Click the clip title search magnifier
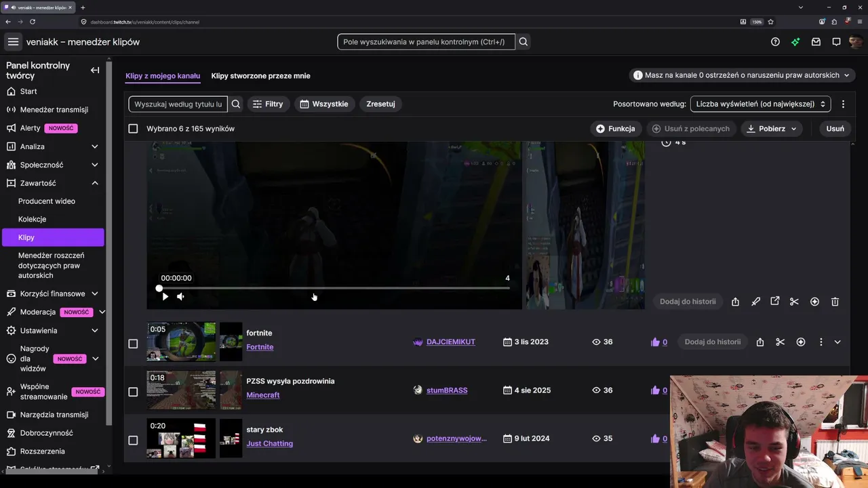 coord(236,104)
